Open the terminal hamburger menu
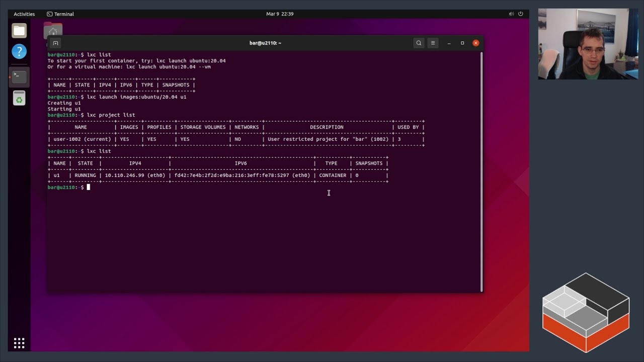 [x=433, y=43]
